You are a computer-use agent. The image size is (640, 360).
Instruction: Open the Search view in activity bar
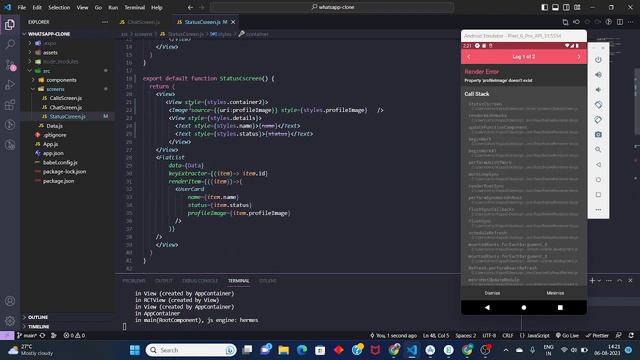10,44
